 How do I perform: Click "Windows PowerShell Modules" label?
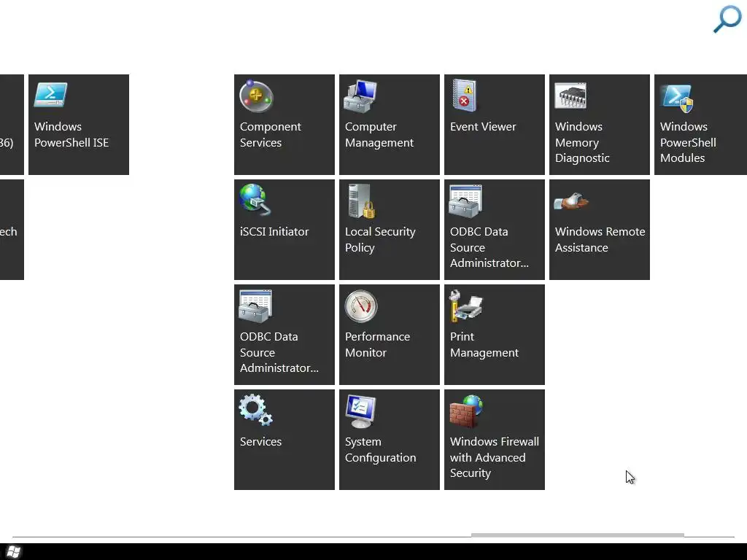coord(688,142)
